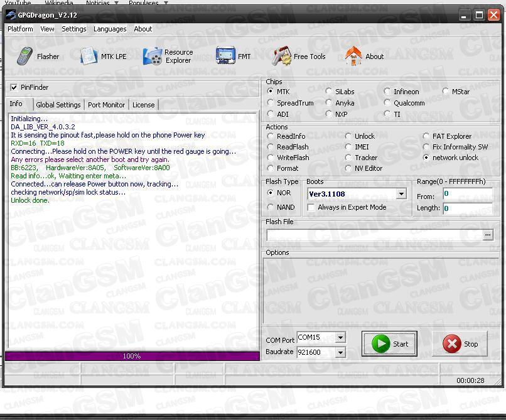
Task: Click the 'RXD=16 TXD=18' log line
Action: click(38, 143)
